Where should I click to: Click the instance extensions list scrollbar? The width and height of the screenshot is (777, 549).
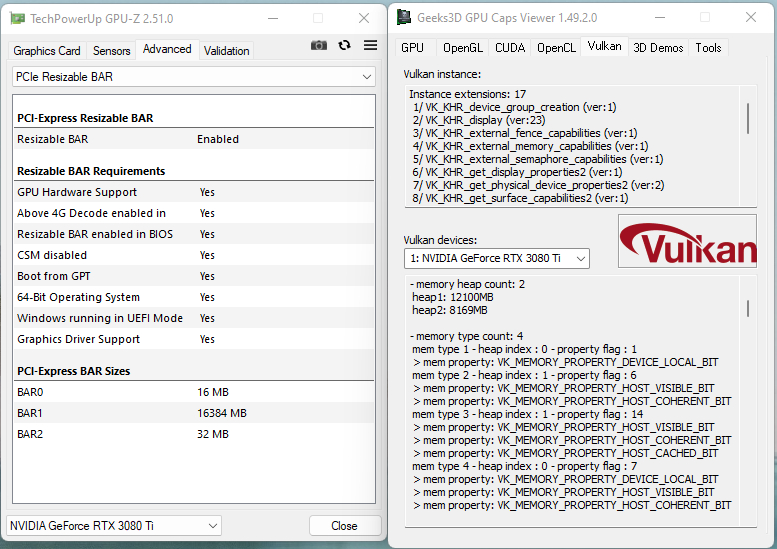click(x=748, y=119)
